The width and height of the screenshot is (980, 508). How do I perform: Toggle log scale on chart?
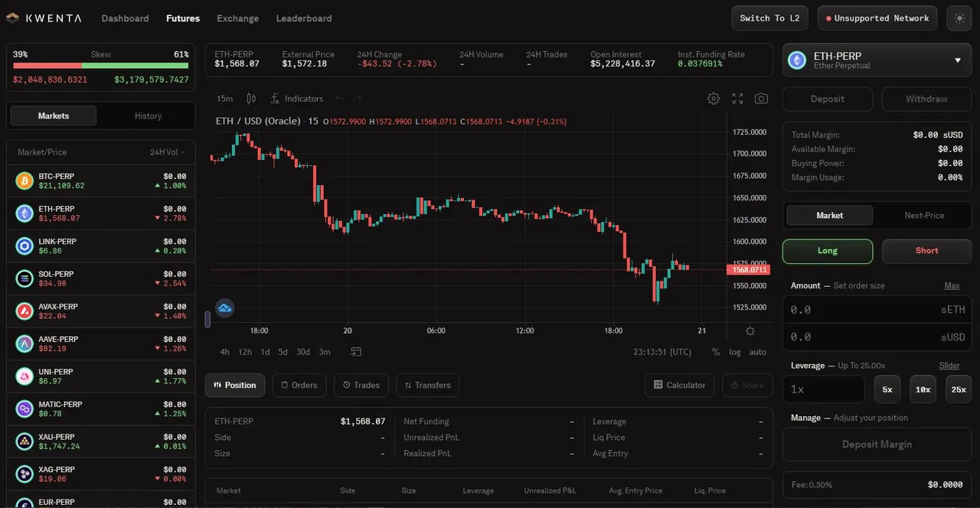coord(735,352)
